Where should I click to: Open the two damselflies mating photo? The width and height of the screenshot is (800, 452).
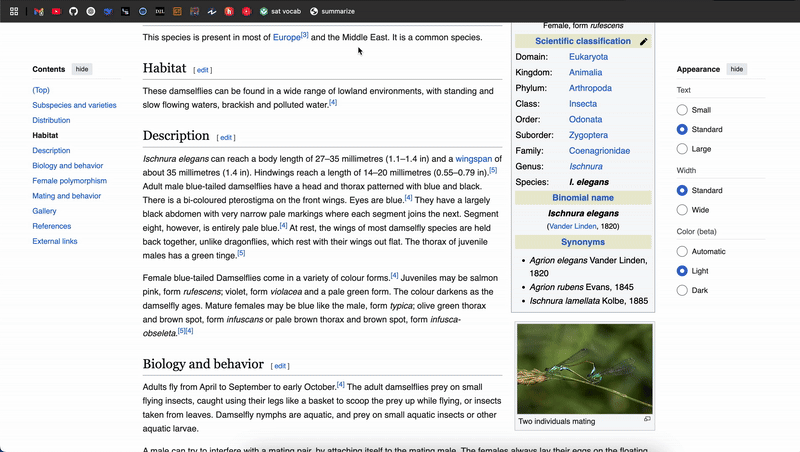coord(584,369)
